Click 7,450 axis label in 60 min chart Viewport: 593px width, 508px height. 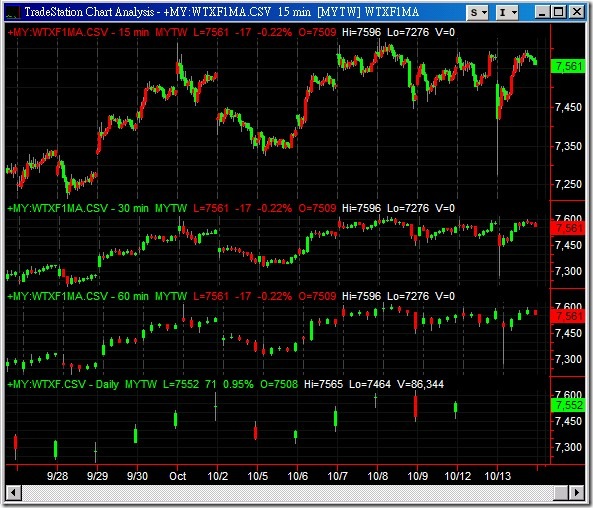pos(568,333)
